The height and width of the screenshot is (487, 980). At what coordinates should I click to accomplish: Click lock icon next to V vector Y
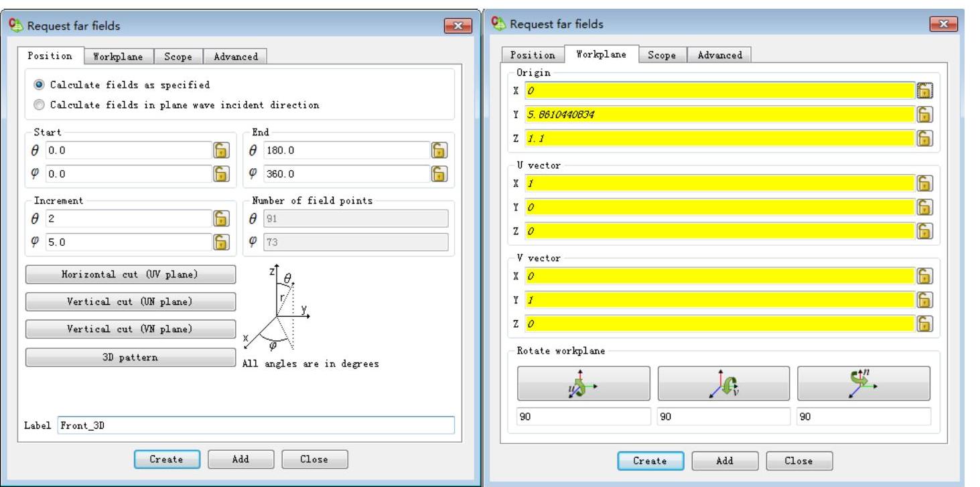pyautogui.click(x=925, y=299)
